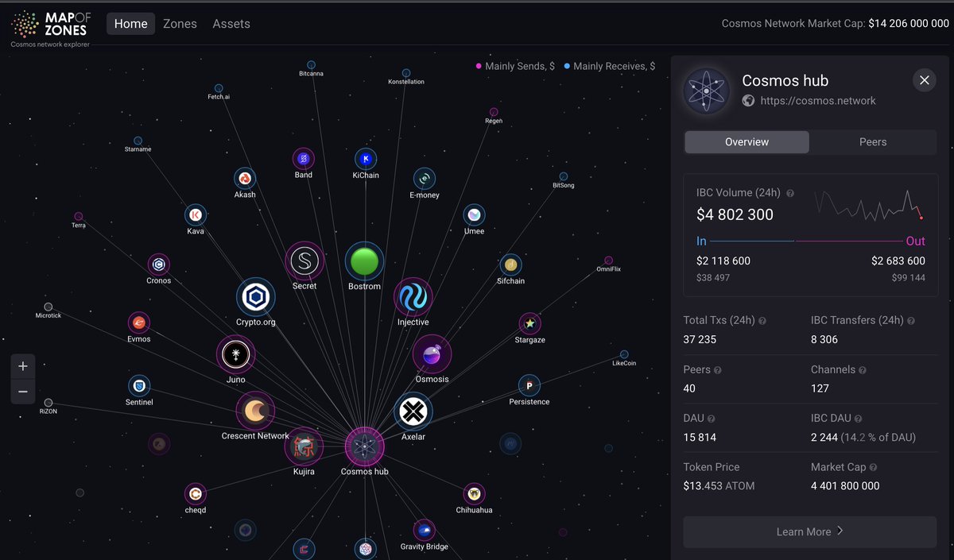Select the KiChain zone node

point(366,159)
